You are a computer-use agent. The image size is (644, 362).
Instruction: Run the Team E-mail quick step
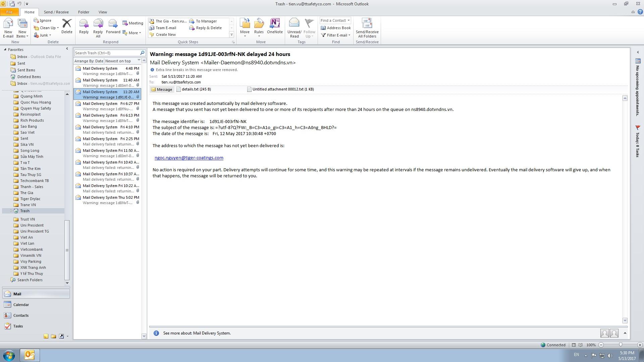pos(163,28)
